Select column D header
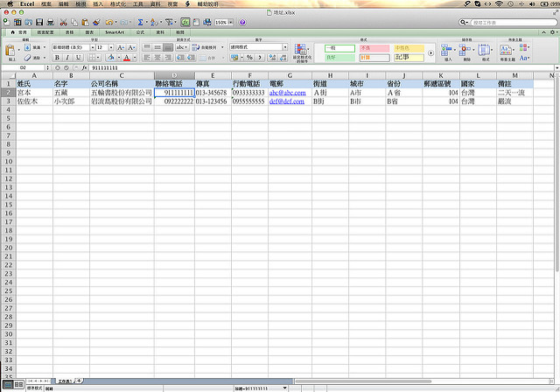This screenshot has height=392, width=560. coord(174,75)
